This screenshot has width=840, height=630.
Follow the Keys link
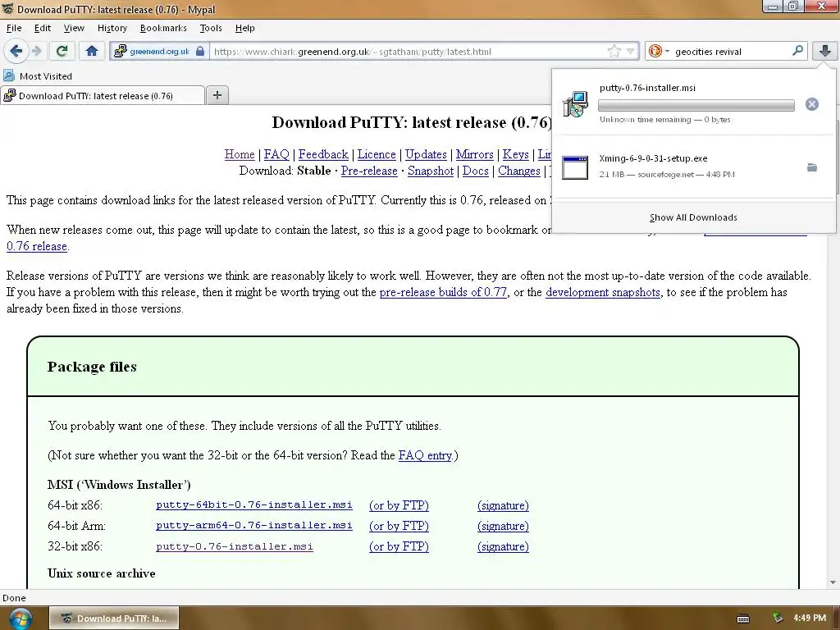(x=515, y=154)
